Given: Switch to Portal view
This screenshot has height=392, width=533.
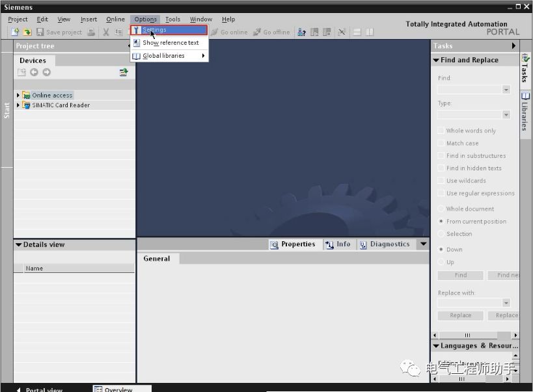Looking at the screenshot, I should (40, 389).
